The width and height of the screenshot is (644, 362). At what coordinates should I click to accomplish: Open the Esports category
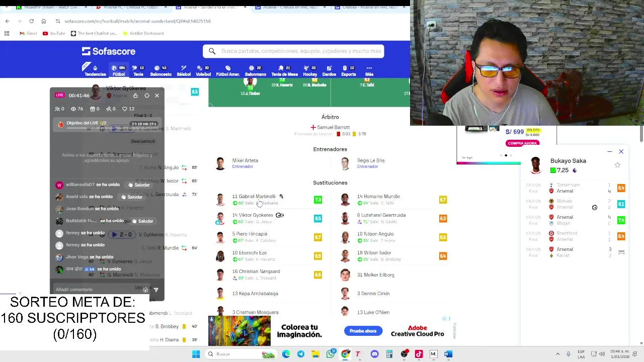point(348,70)
